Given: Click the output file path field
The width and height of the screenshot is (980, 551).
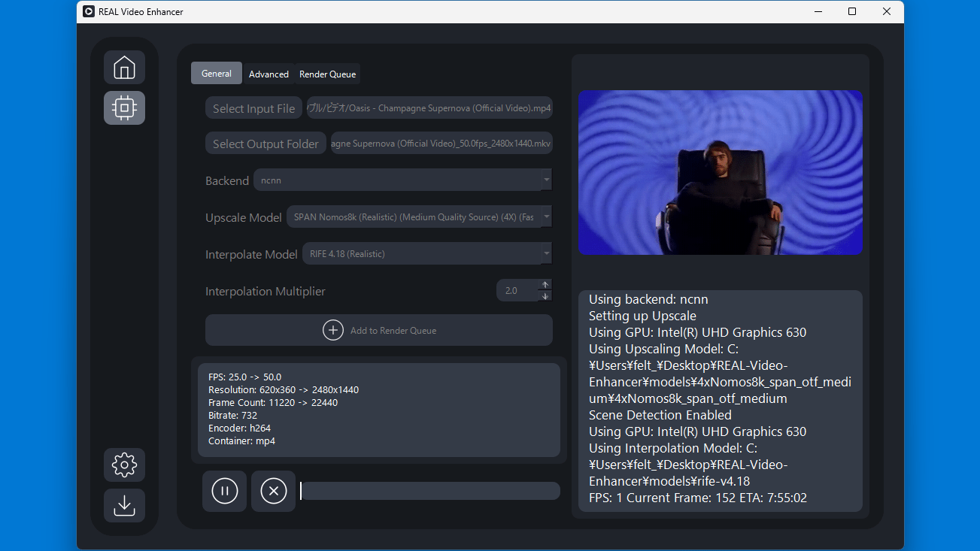Looking at the screenshot, I should tap(441, 144).
